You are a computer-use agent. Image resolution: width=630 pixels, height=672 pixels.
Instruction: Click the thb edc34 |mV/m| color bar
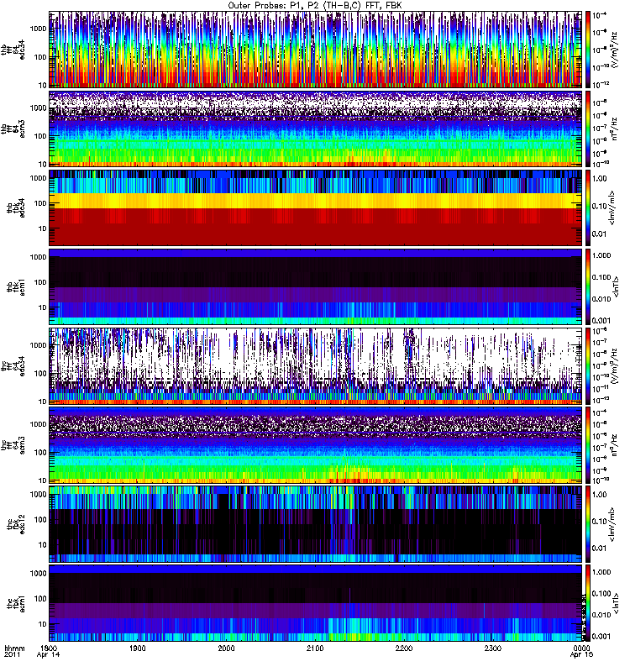point(588,207)
